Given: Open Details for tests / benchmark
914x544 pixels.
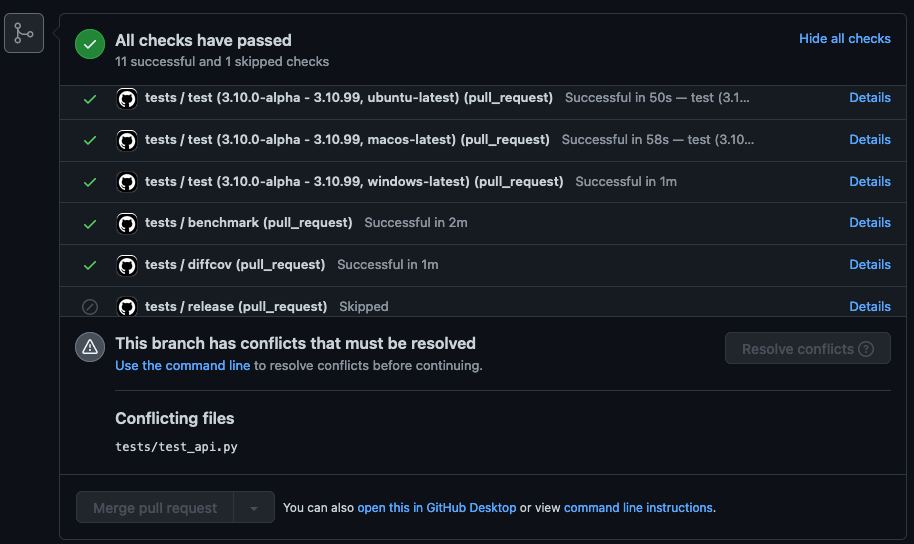Looking at the screenshot, I should [x=869, y=223].
